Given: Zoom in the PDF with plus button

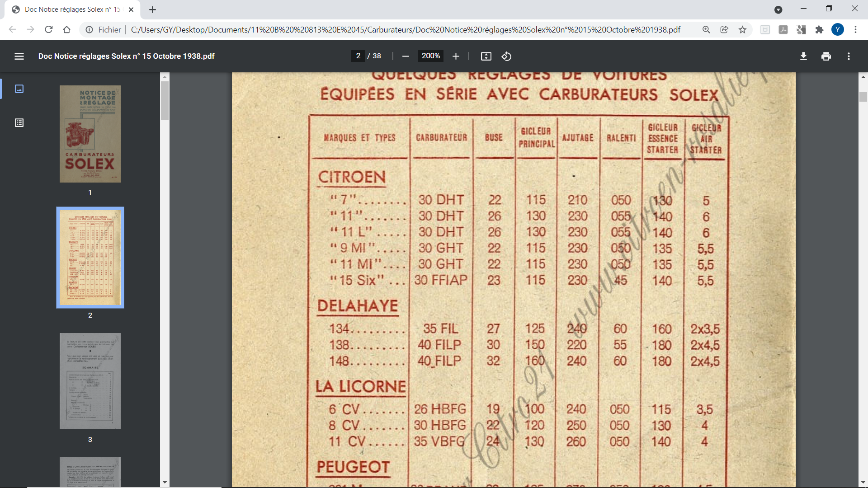Looking at the screenshot, I should coord(456,56).
